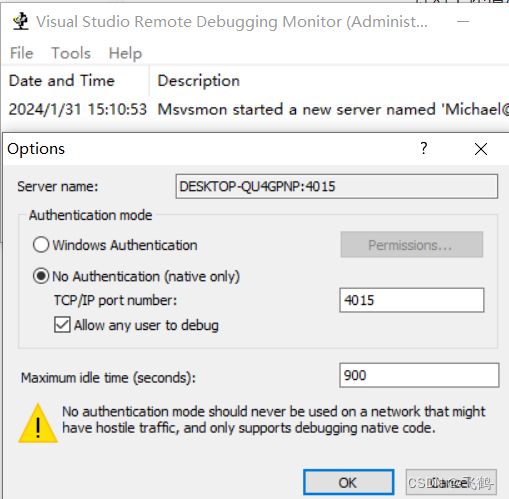
Task: Click the Server name text field
Action: point(337,186)
